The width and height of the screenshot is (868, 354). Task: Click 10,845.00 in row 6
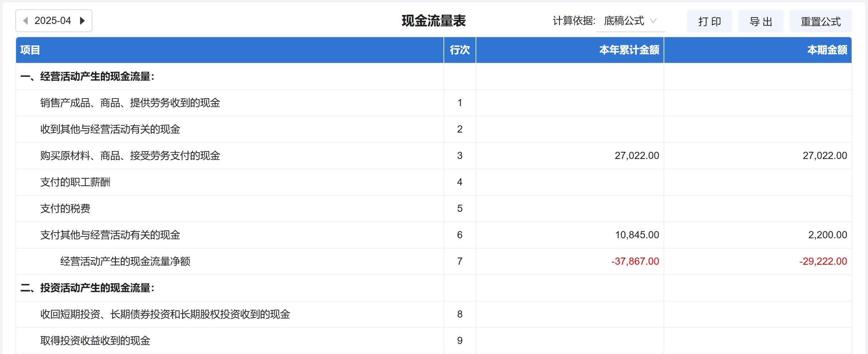(637, 235)
